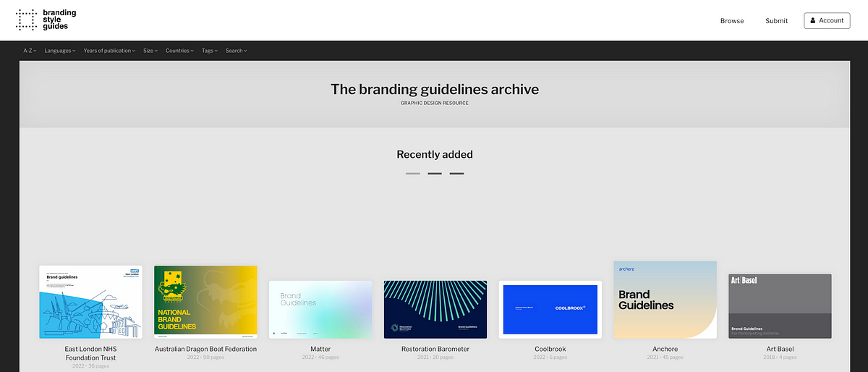Click the Restoration Barometer title link

435,349
